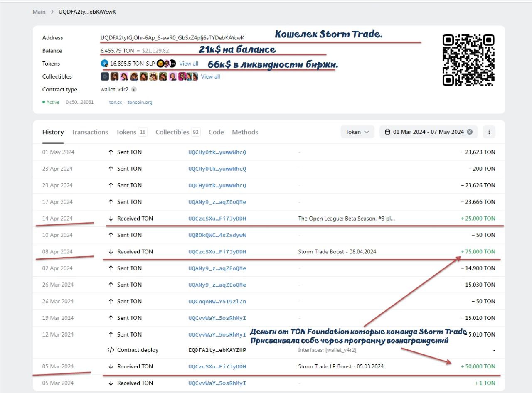Open address UQANy9_z…aqZEoQMe in the −15,030 TON row

pyautogui.click(x=217, y=285)
